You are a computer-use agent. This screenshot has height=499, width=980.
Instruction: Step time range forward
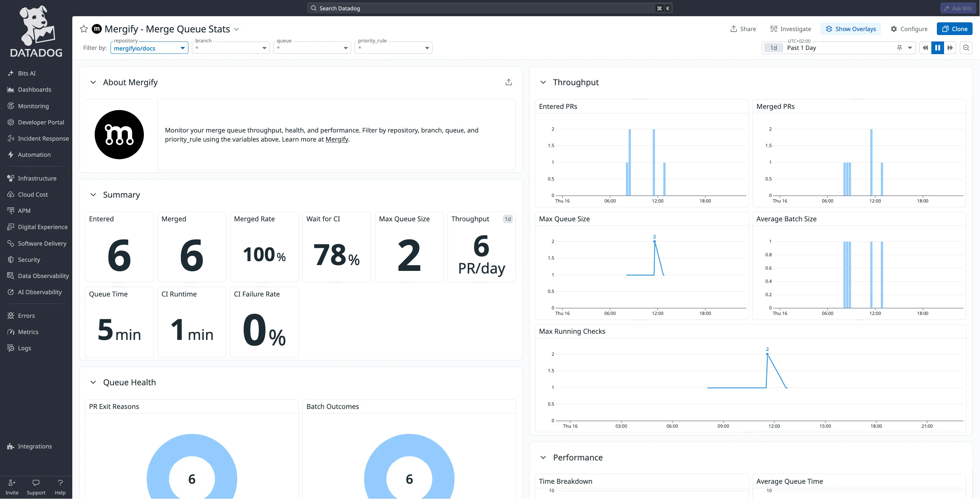tap(950, 48)
